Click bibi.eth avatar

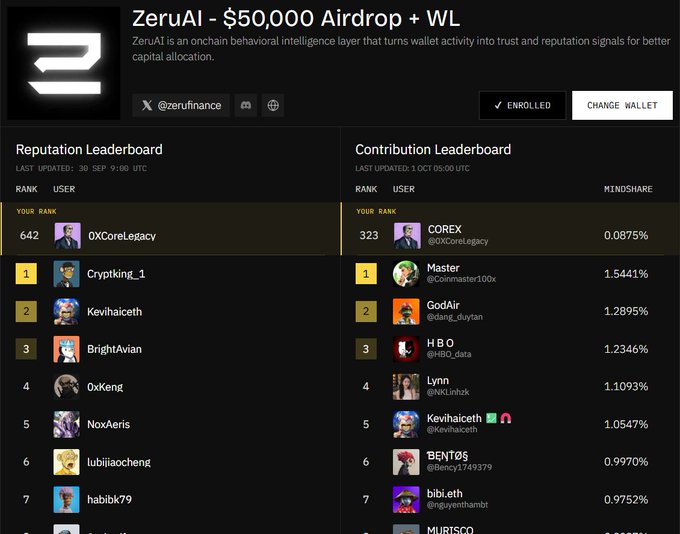pyautogui.click(x=406, y=499)
